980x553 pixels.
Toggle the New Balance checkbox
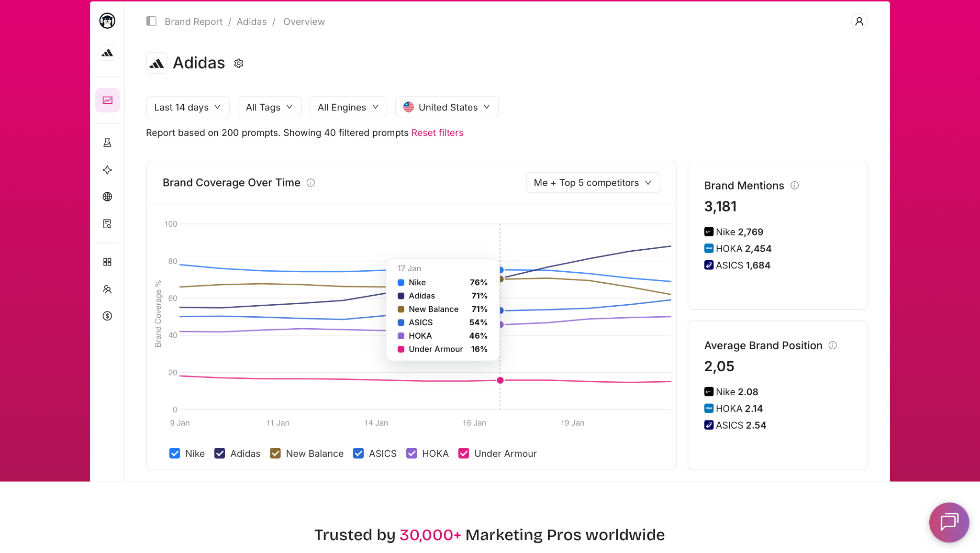point(275,453)
